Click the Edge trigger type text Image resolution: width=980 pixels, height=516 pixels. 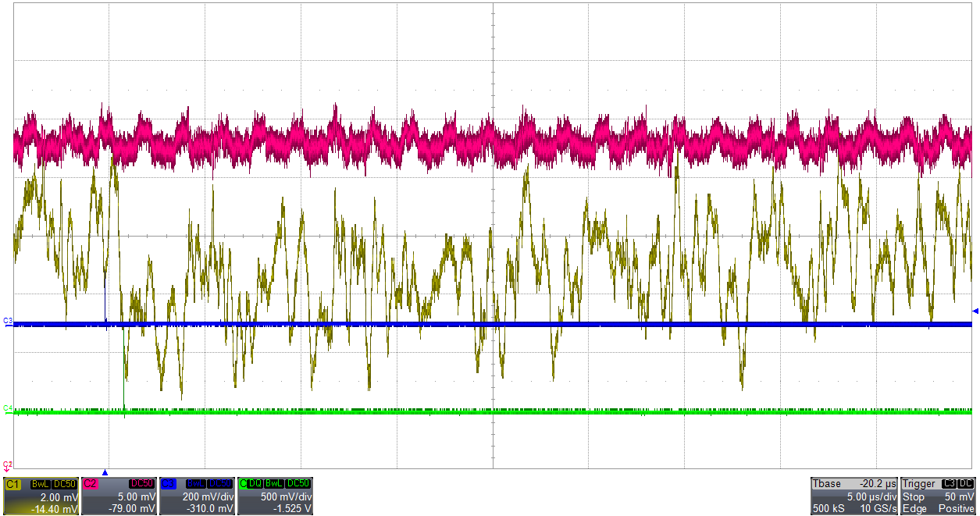click(x=914, y=508)
